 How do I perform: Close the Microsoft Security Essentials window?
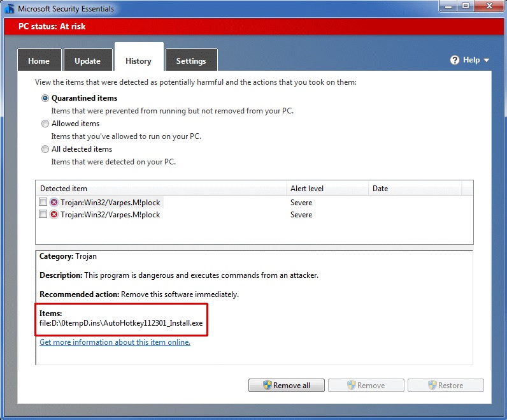489,6
